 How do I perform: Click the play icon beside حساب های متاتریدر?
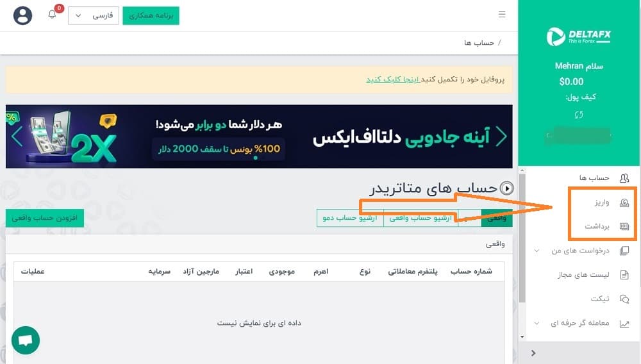(x=507, y=188)
